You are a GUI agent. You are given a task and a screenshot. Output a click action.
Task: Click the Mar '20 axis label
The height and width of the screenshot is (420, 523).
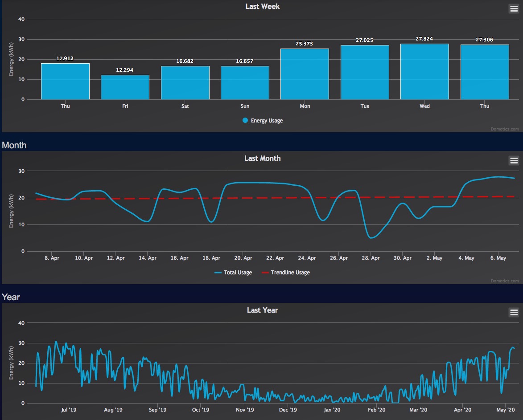coord(418,410)
